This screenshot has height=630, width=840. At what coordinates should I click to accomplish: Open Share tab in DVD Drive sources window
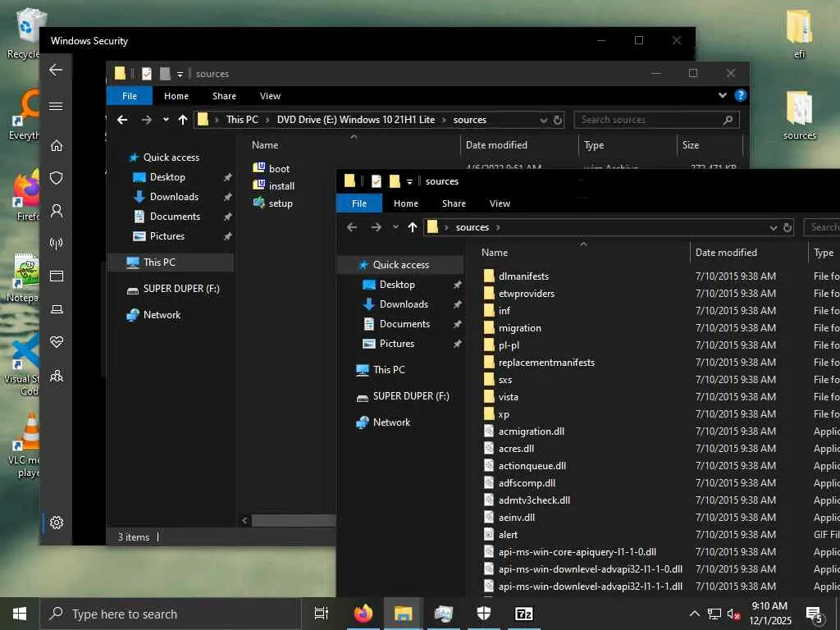pyautogui.click(x=224, y=96)
